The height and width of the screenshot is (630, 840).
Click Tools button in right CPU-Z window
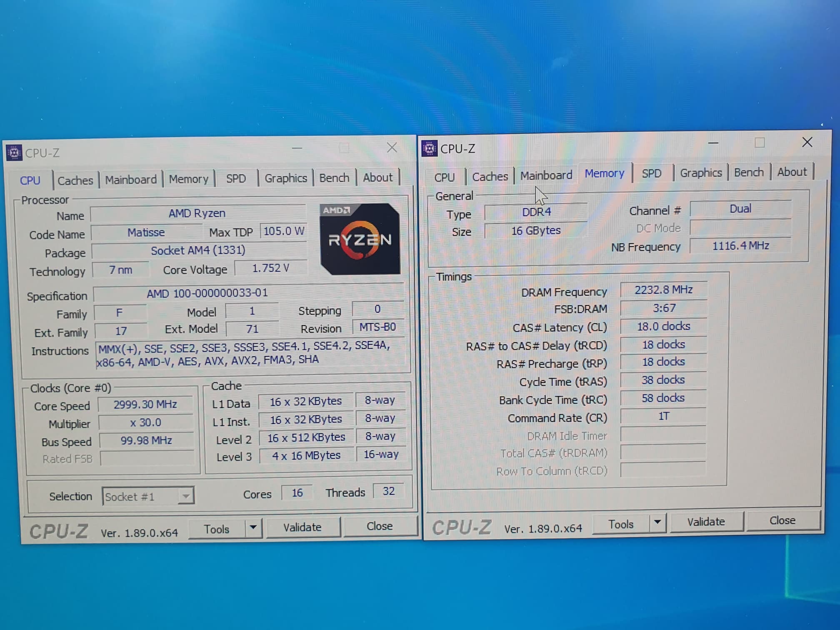pyautogui.click(x=621, y=524)
